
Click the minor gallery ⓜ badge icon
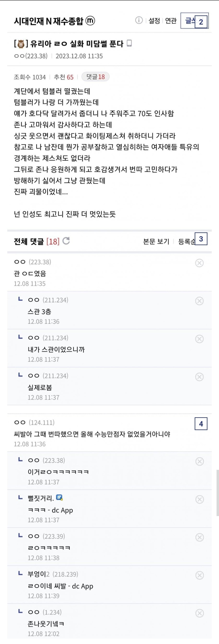90,21
